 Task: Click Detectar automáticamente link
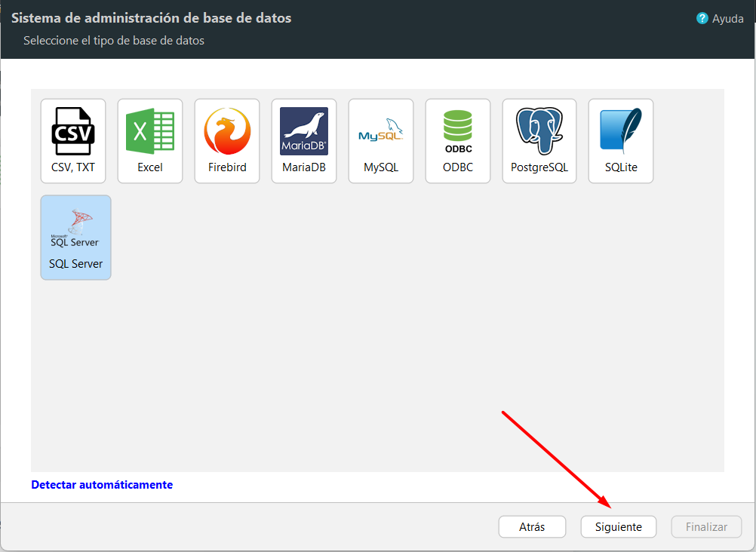(x=102, y=484)
